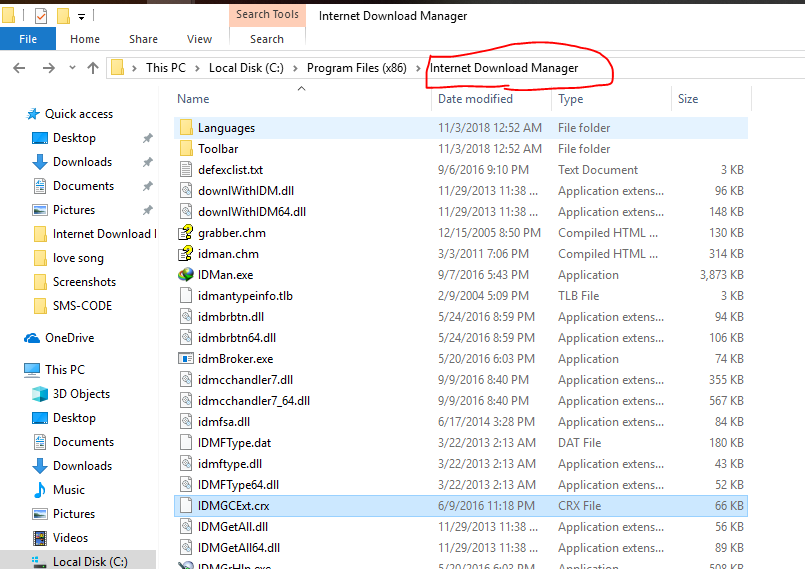Click the defexclist.txt file icon

pos(186,170)
